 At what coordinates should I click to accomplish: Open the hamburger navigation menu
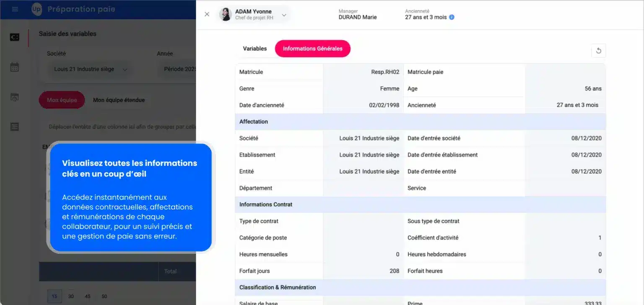(15, 9)
